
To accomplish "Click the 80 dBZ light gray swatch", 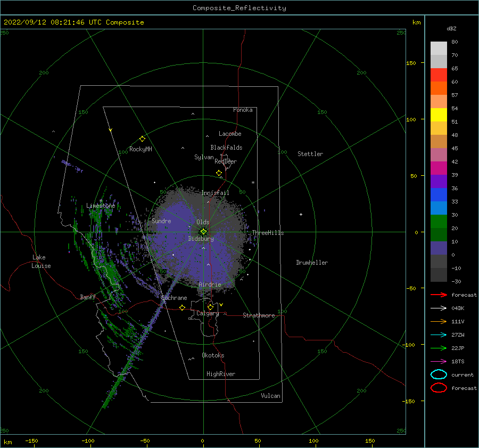I will click(x=439, y=48).
